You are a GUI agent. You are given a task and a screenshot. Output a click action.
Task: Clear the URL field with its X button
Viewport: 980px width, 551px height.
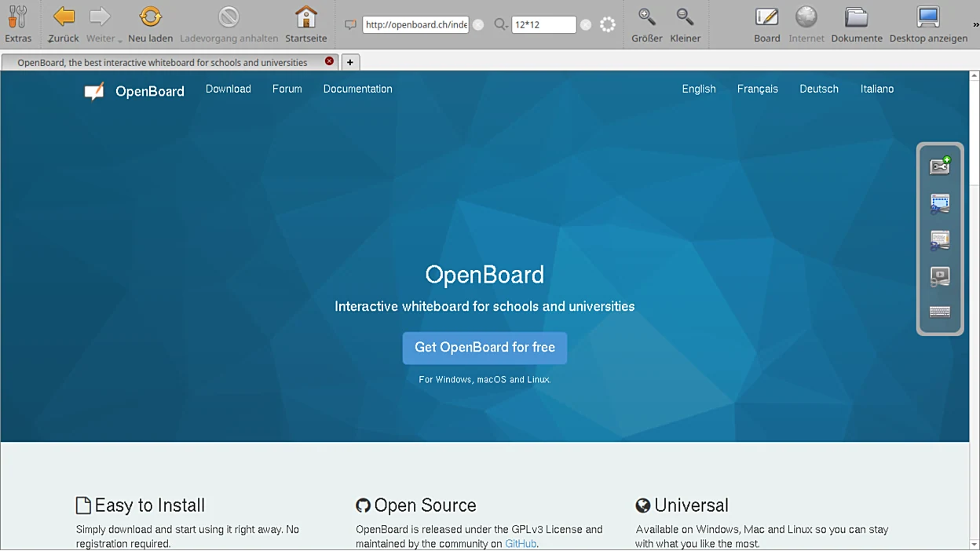477,25
